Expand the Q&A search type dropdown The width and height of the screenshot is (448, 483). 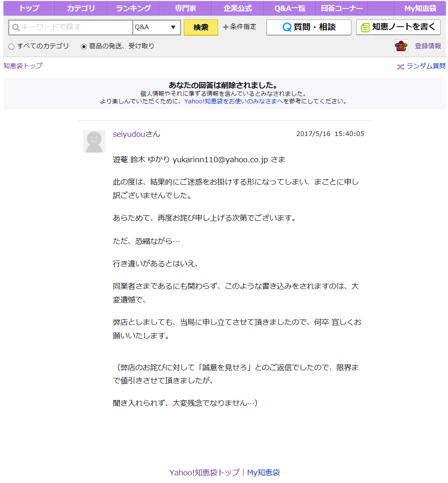coord(156,28)
